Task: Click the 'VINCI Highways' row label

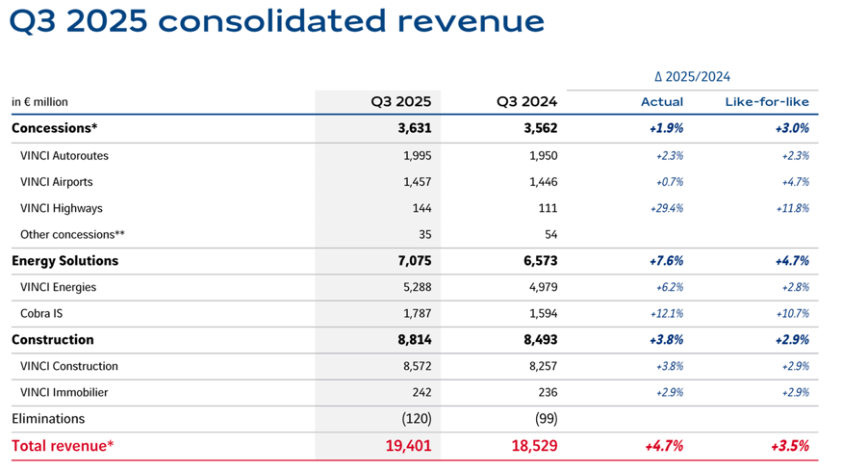Action: (x=62, y=208)
